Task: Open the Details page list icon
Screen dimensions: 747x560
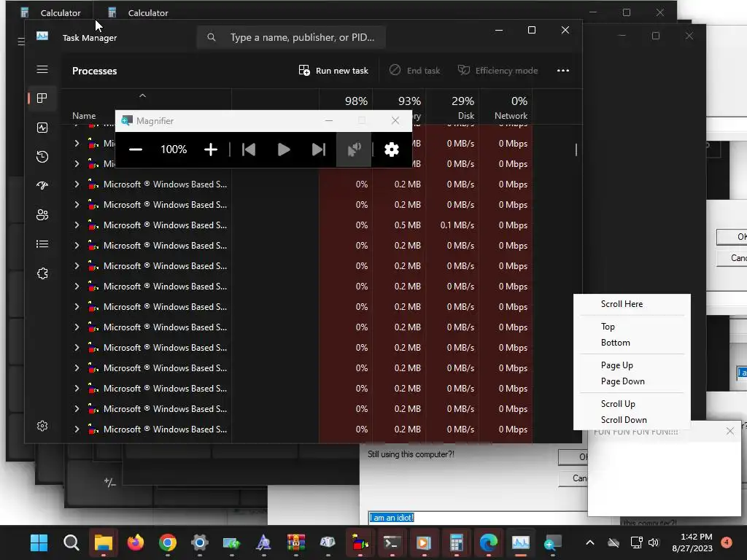Action: point(42,244)
